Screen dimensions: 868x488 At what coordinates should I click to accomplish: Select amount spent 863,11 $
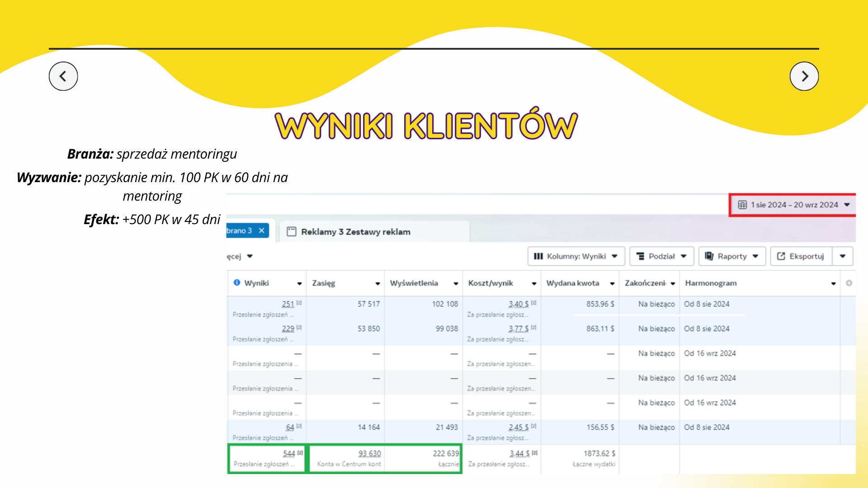pyautogui.click(x=600, y=328)
